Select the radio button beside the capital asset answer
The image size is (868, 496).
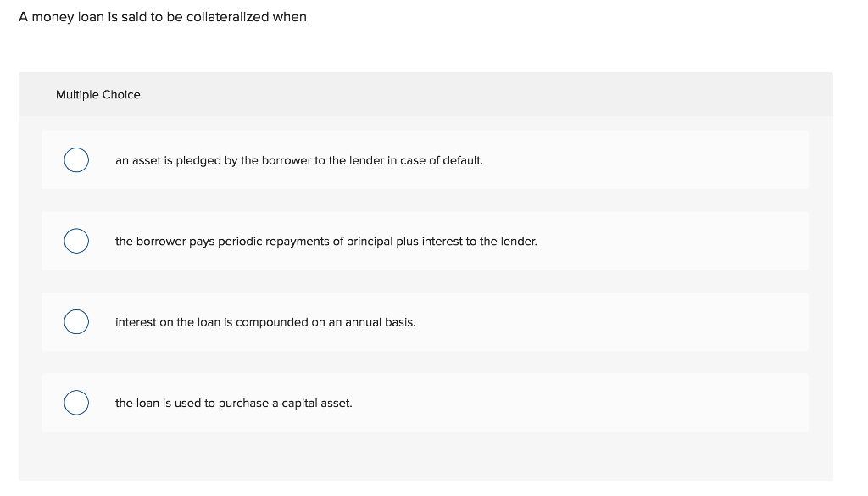coord(75,402)
